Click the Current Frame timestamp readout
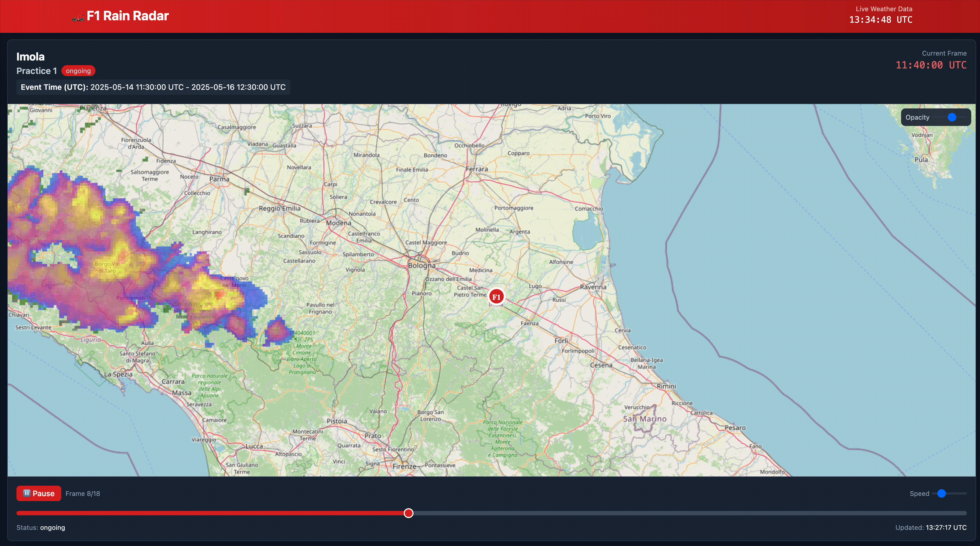The height and width of the screenshot is (546, 980). pyautogui.click(x=931, y=65)
